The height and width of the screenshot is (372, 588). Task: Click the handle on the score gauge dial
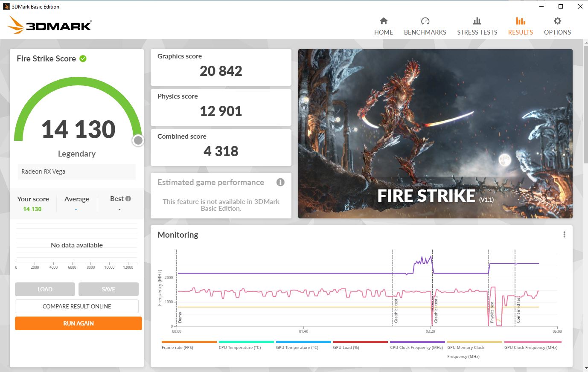(x=138, y=140)
